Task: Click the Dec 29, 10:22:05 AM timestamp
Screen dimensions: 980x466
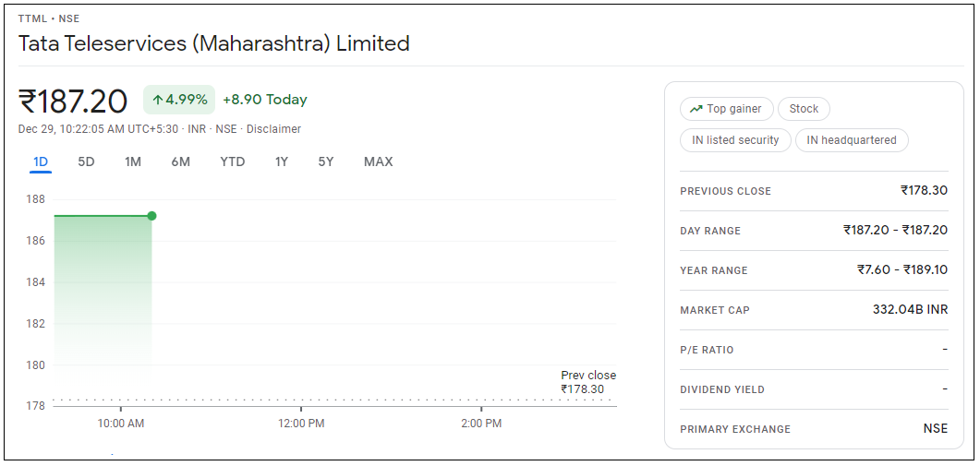Action: [98, 129]
